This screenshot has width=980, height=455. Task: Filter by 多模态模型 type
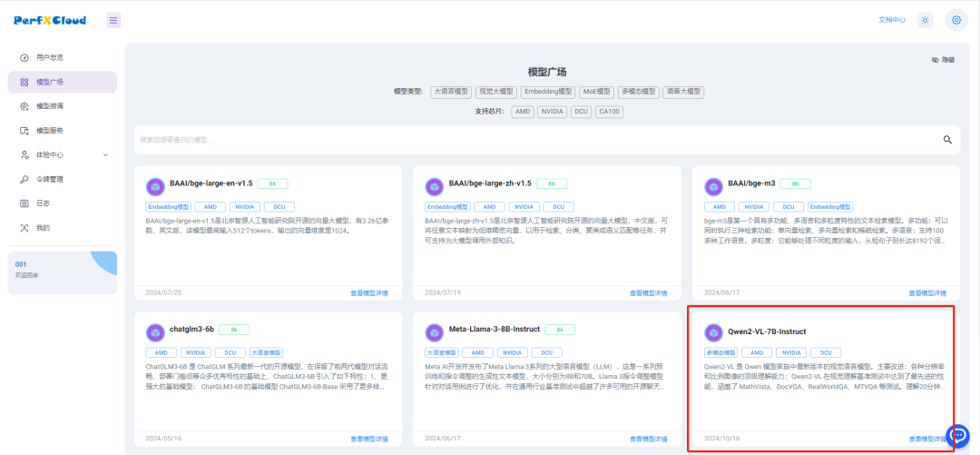[638, 92]
